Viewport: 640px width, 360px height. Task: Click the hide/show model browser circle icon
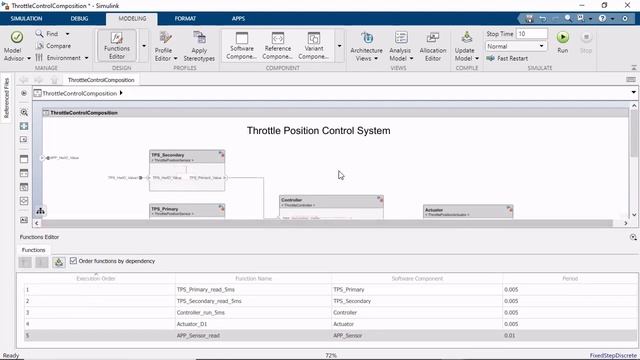tap(24, 93)
